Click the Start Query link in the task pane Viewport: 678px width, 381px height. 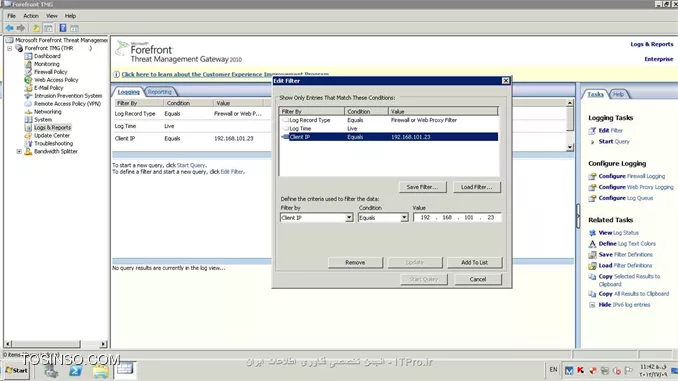point(614,141)
